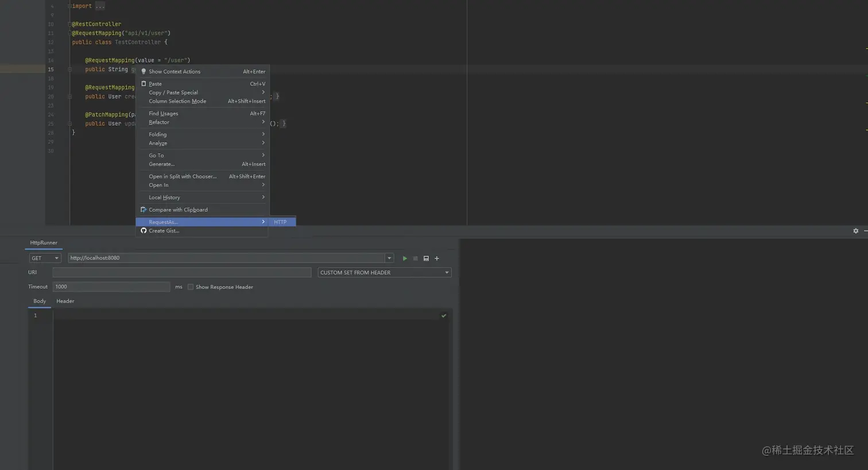The height and width of the screenshot is (470, 868).
Task: Select Generate... menu entry
Action: (202, 164)
